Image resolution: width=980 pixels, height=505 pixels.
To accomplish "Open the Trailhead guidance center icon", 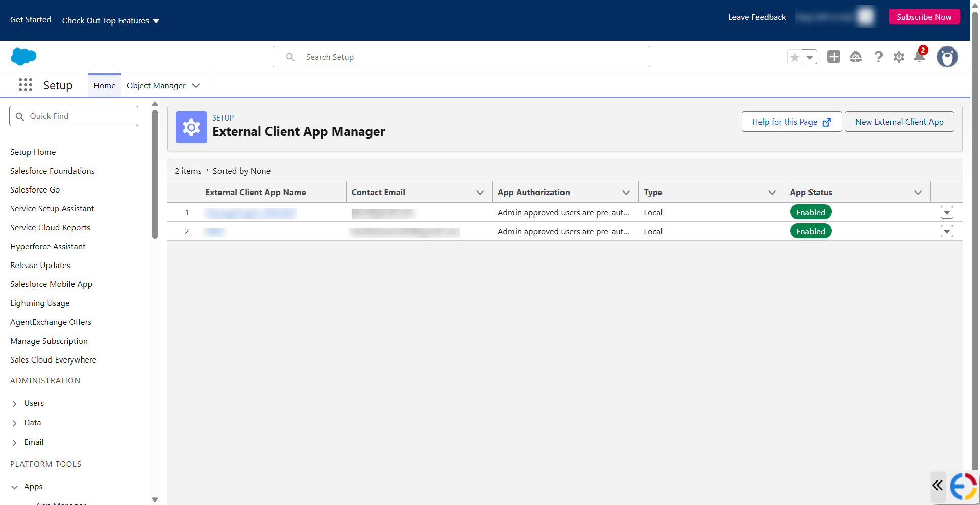I will click(x=856, y=57).
